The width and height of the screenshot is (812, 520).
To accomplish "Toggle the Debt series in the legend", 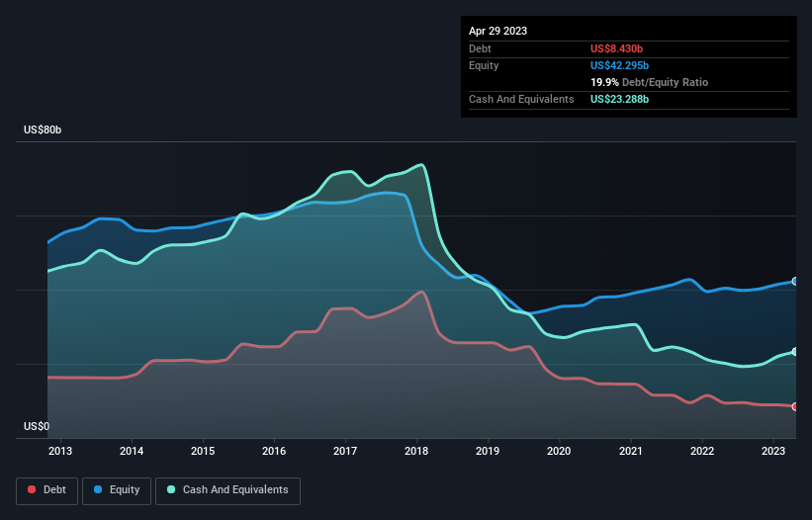I will click(47, 490).
